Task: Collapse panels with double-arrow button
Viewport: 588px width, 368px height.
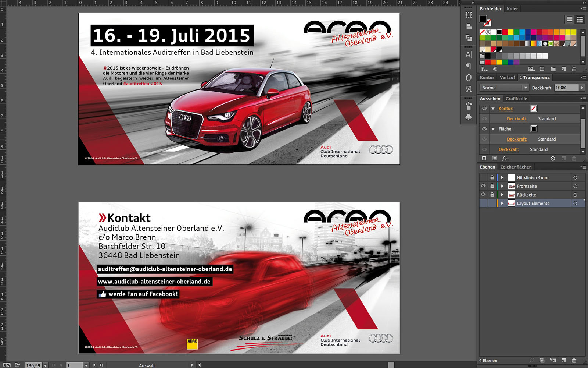Action: tap(584, 2)
